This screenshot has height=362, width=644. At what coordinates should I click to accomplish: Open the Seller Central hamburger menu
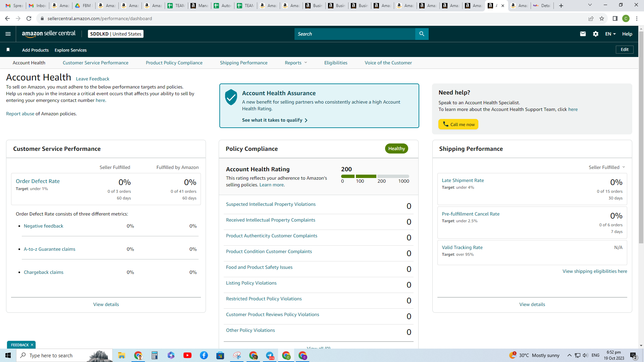point(8,34)
